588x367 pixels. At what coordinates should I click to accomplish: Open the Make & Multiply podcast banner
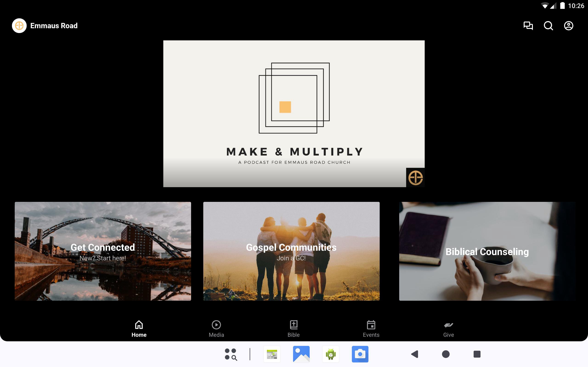[x=294, y=114]
